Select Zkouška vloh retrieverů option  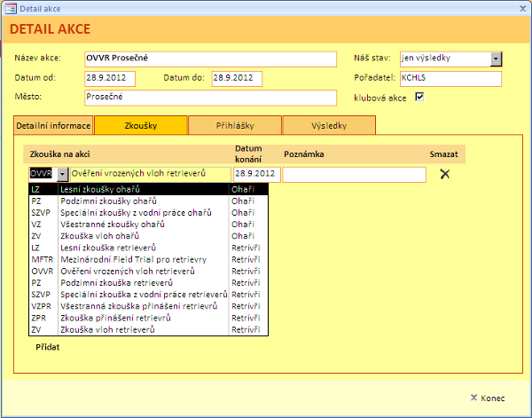click(x=149, y=329)
